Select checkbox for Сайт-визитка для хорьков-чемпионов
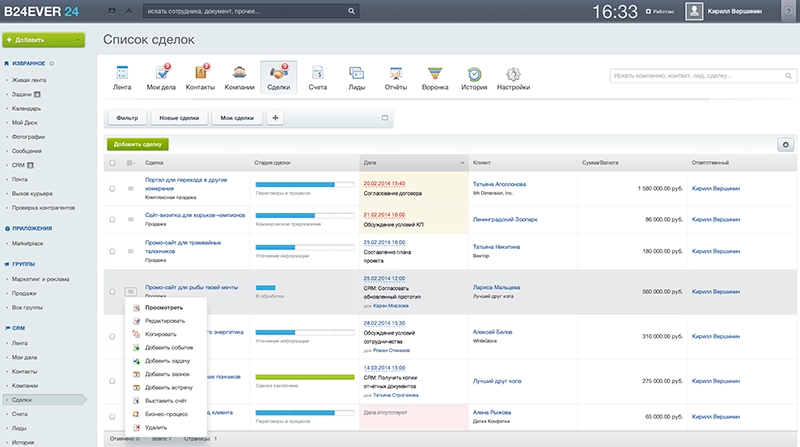Image resolution: width=800 pixels, height=447 pixels. pyautogui.click(x=112, y=217)
